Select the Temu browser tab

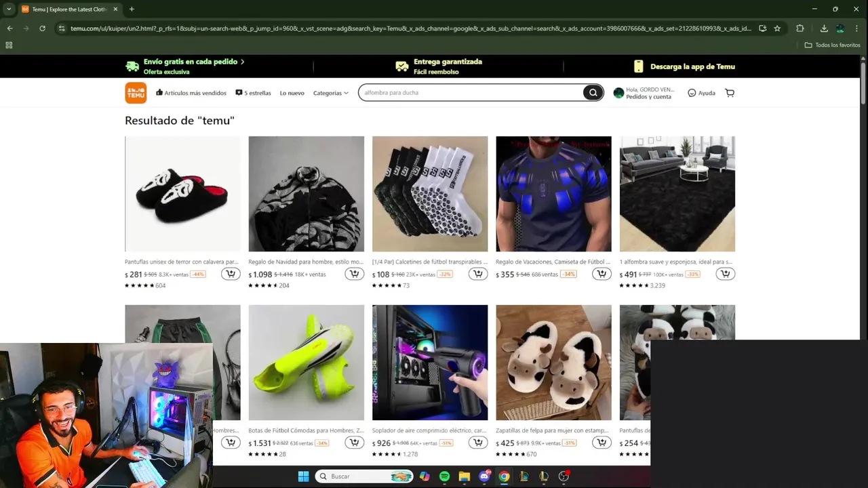coord(68,9)
